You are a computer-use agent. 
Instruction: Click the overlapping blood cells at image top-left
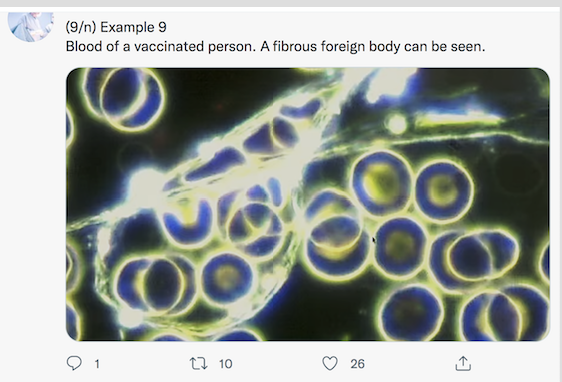click(x=124, y=97)
